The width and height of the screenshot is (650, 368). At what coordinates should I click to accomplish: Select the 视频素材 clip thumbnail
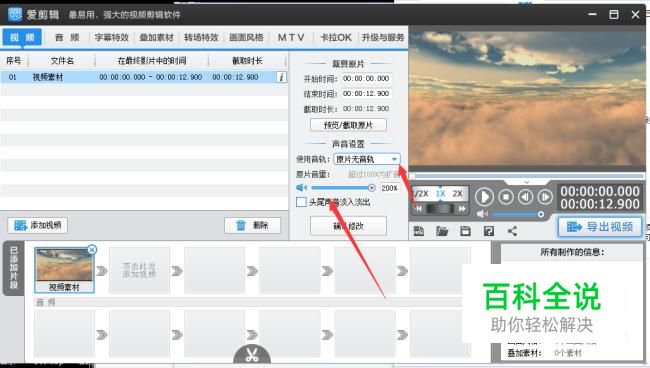pyautogui.click(x=64, y=269)
